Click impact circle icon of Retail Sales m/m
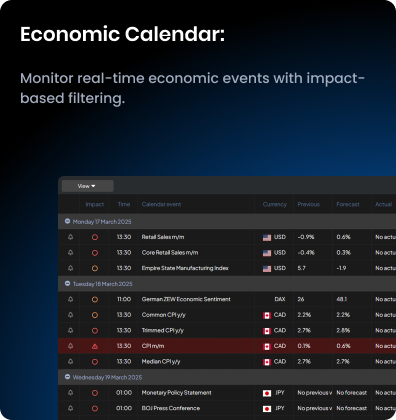396x420 pixels. click(x=95, y=237)
